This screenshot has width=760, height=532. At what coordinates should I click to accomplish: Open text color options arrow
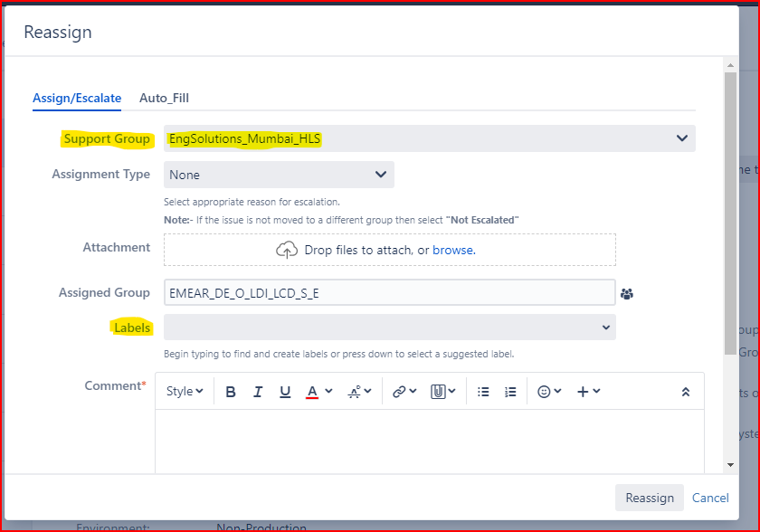click(x=328, y=391)
